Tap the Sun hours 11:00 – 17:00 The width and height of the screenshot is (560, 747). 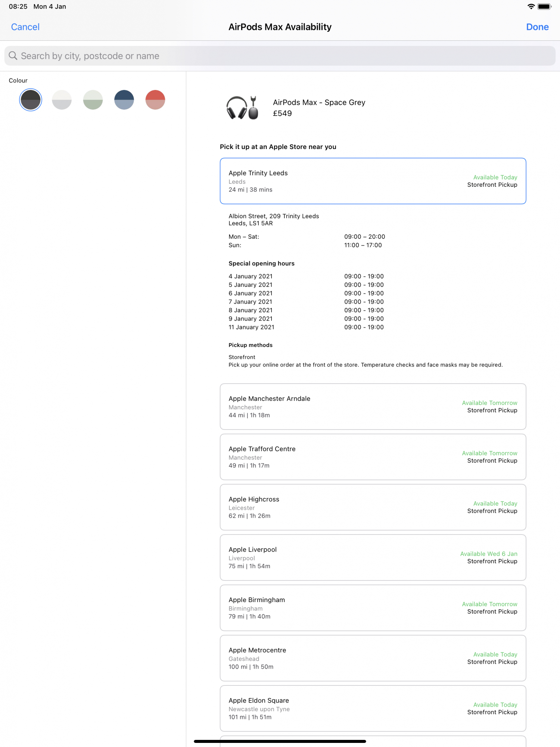click(x=363, y=245)
